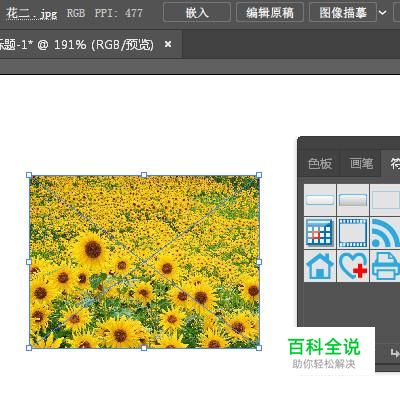Click the bottom-right selection handle of image

coord(259,348)
